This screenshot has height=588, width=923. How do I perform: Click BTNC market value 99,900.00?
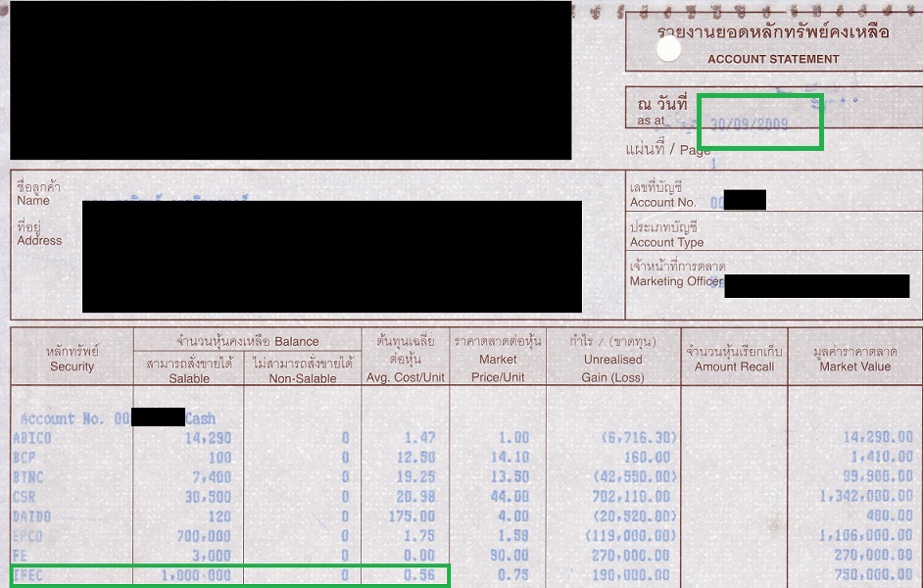point(878,476)
